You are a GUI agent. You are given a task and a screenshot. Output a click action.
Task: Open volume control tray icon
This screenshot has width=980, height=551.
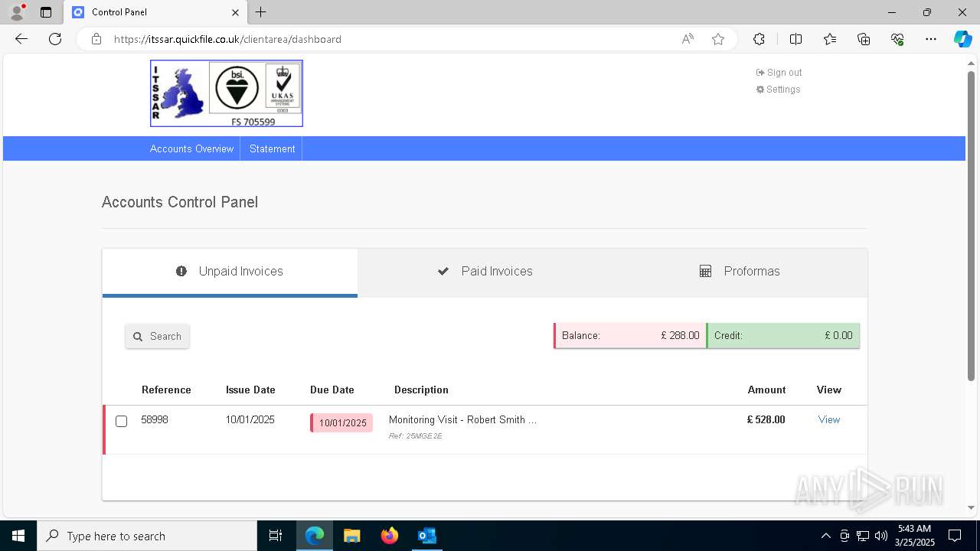click(x=880, y=536)
